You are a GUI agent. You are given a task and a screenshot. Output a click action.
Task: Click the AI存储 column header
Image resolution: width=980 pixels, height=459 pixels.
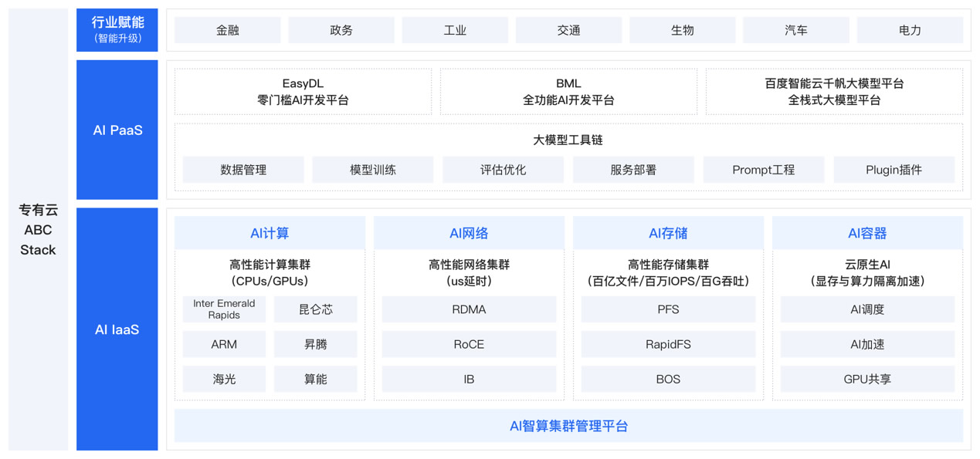pos(668,233)
